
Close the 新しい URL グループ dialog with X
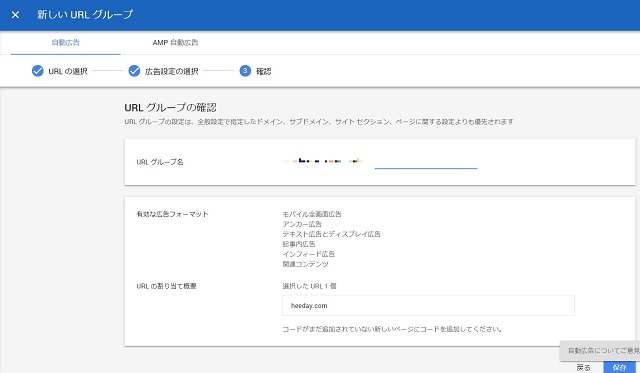click(15, 15)
